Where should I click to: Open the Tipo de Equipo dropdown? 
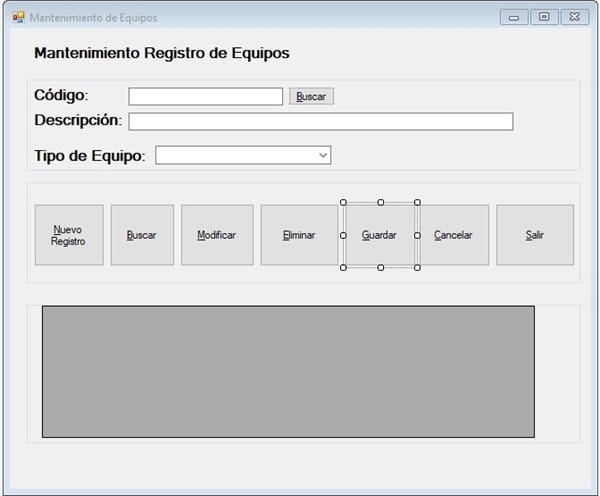pos(243,155)
